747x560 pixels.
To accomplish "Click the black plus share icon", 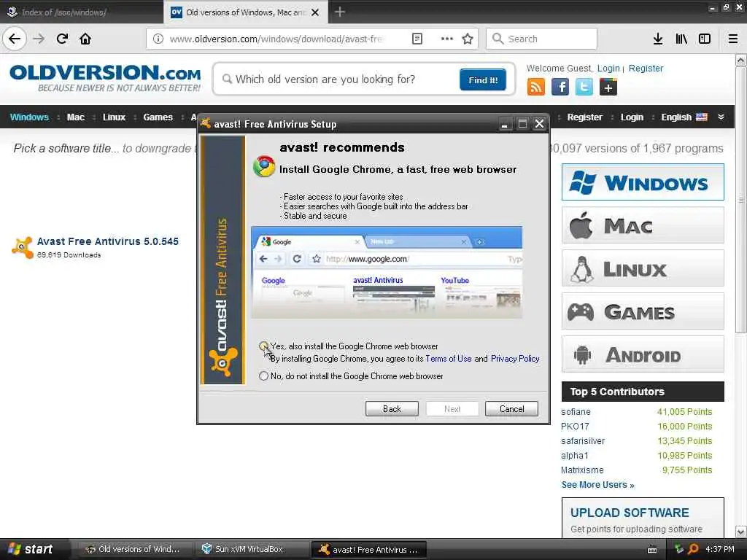I will click(608, 87).
